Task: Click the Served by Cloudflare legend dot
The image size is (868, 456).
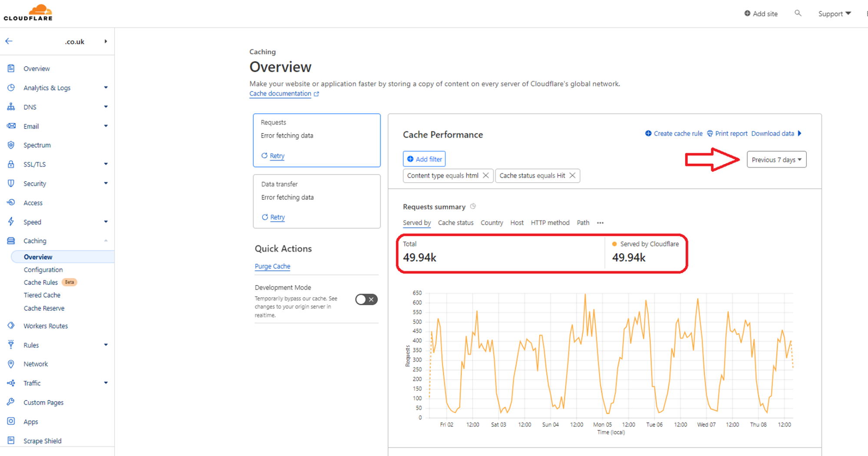Action: [614, 244]
